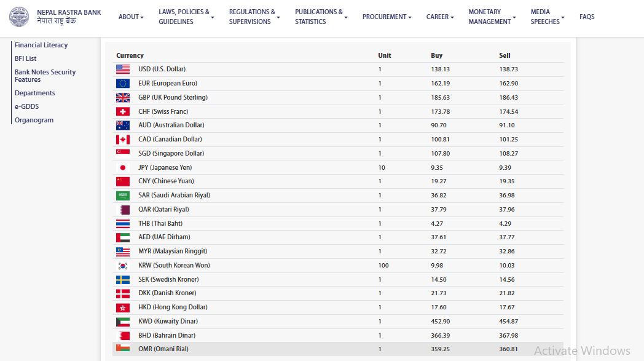Select the OMR (Omani Rial) table row
The image size is (644, 361).
[338, 349]
